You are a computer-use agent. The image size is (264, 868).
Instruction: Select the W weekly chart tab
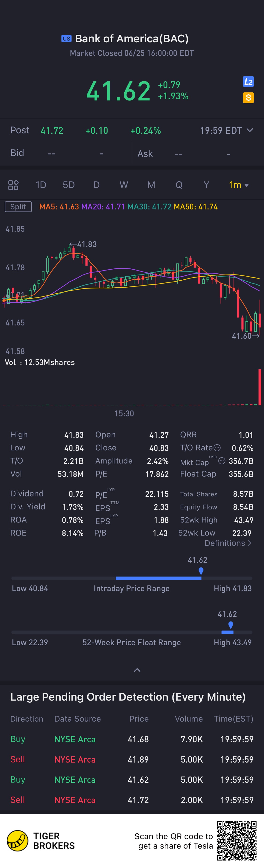(124, 185)
